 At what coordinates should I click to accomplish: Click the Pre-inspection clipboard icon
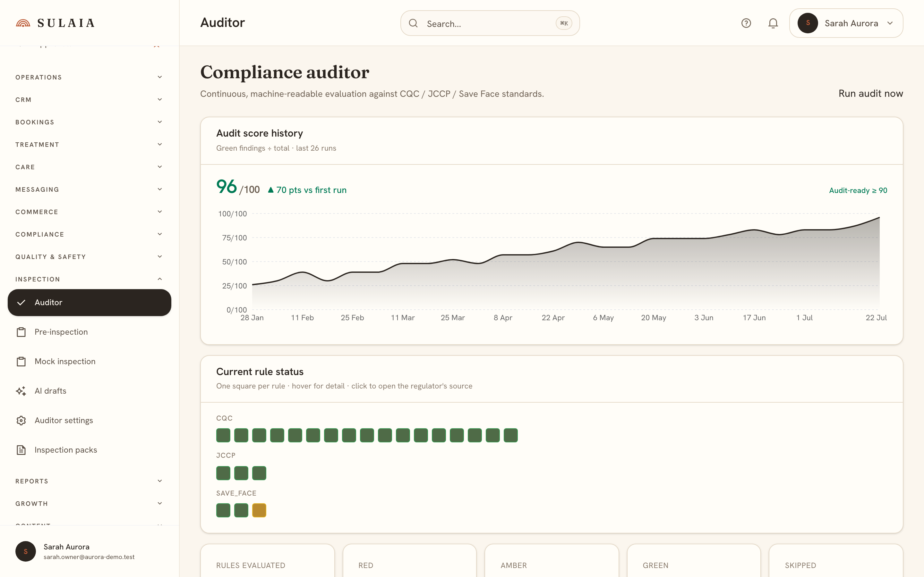pyautogui.click(x=21, y=332)
